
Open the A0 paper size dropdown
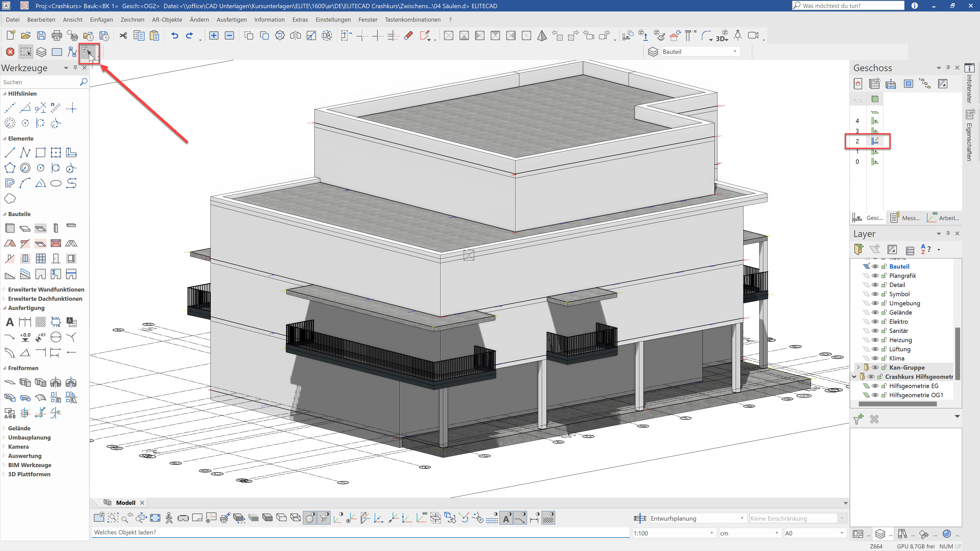[x=841, y=533]
